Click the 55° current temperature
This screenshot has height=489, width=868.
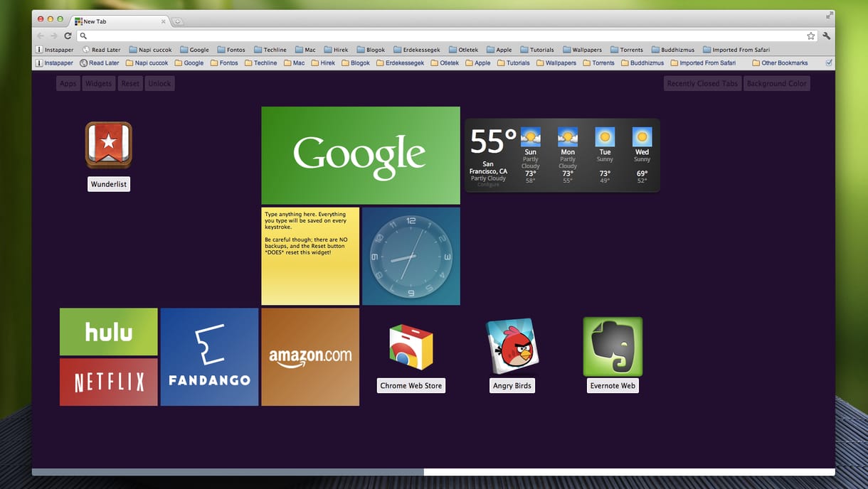pyautogui.click(x=493, y=142)
